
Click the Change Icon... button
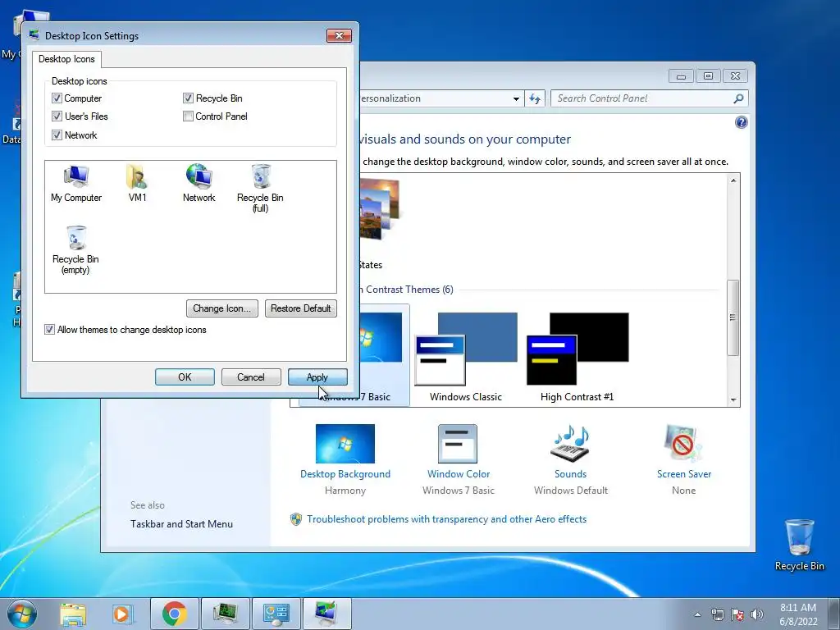click(221, 308)
